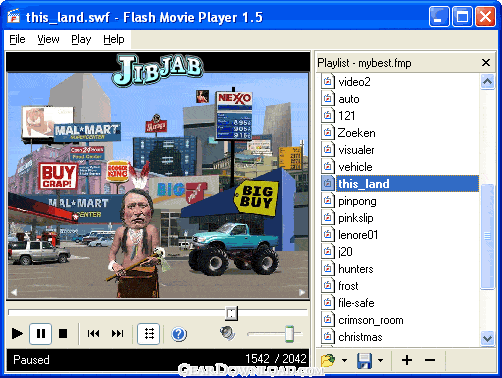502x378 pixels.
Task: Toggle the playlist panel button
Action: 149,334
